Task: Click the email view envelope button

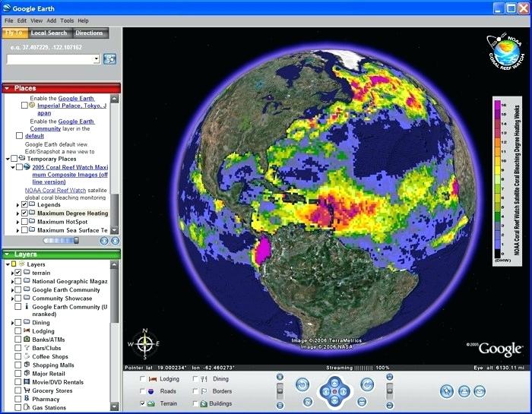Action: pyautogui.click(x=480, y=392)
